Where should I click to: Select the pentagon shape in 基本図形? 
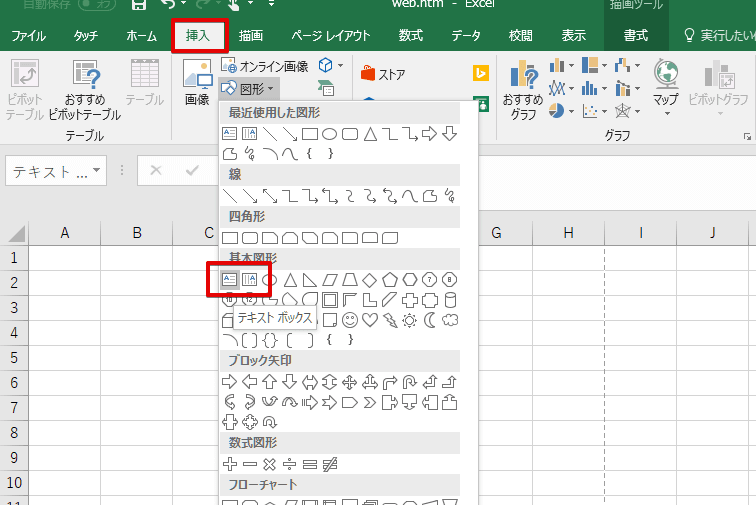tap(390, 279)
